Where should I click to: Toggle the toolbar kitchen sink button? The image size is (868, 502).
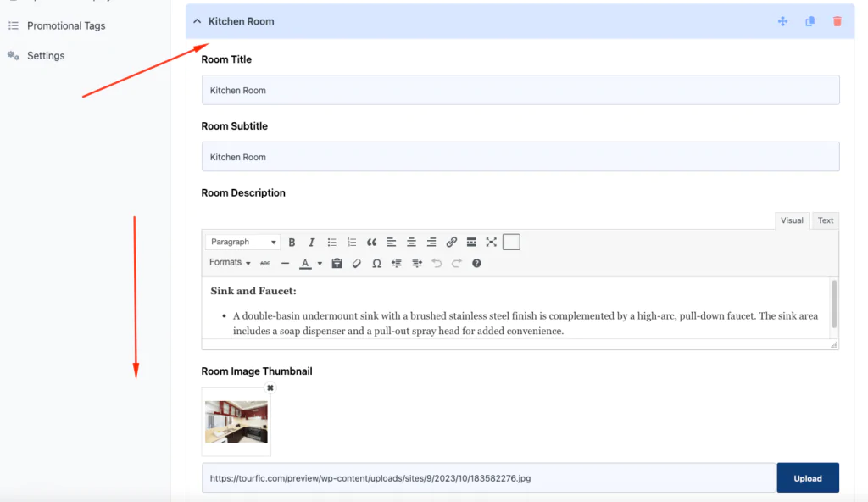pyautogui.click(x=511, y=243)
